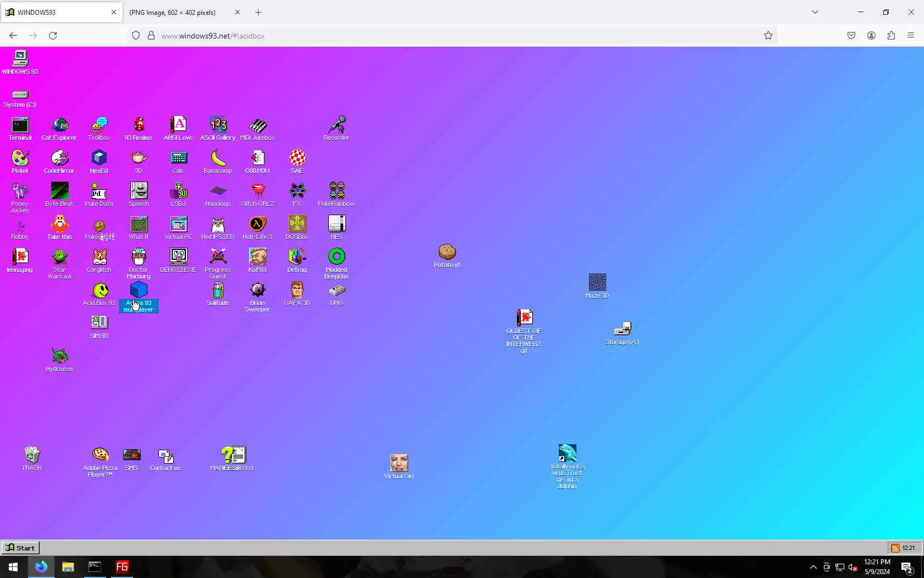Reload the current page

coord(53,36)
